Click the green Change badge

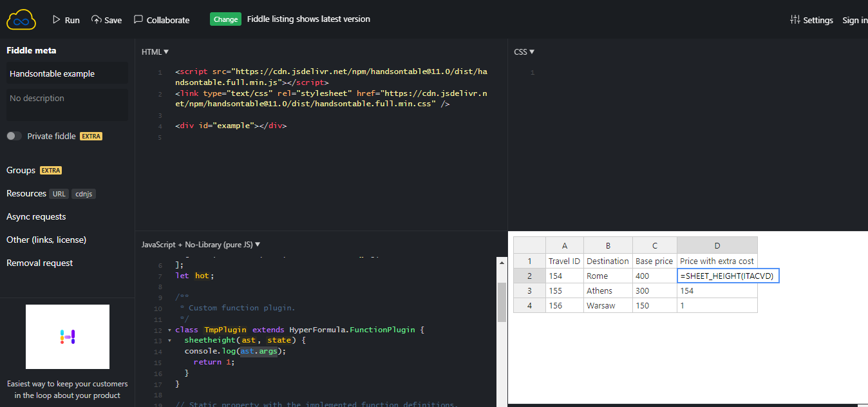click(x=225, y=19)
